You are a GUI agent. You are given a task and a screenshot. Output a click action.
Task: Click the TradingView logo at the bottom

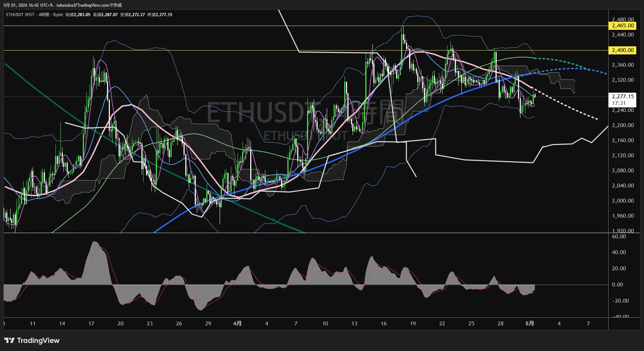32,340
